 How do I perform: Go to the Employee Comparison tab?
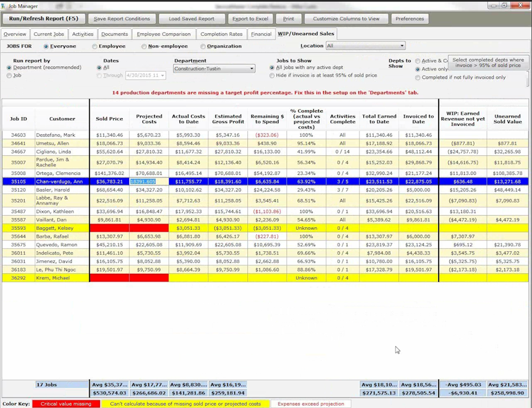click(x=164, y=34)
